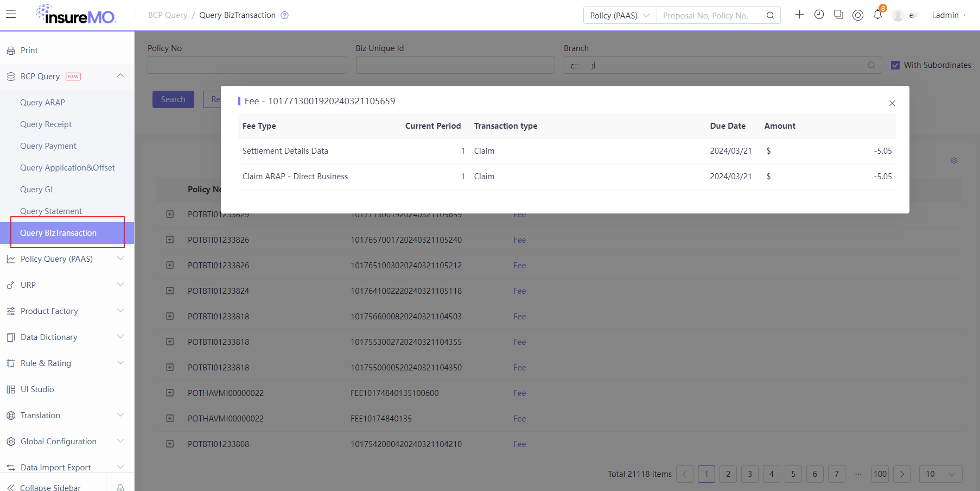Expand row with biz ID 1017657001720240321105240
The height and width of the screenshot is (491, 980).
click(x=170, y=240)
